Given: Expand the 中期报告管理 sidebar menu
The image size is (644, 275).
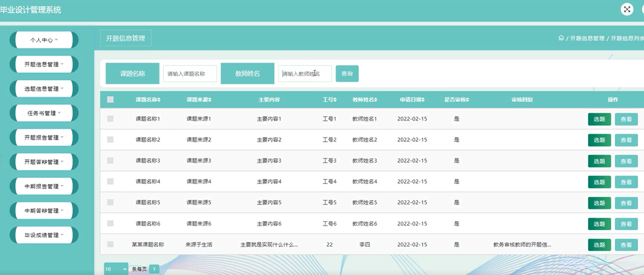Looking at the screenshot, I should point(44,187).
